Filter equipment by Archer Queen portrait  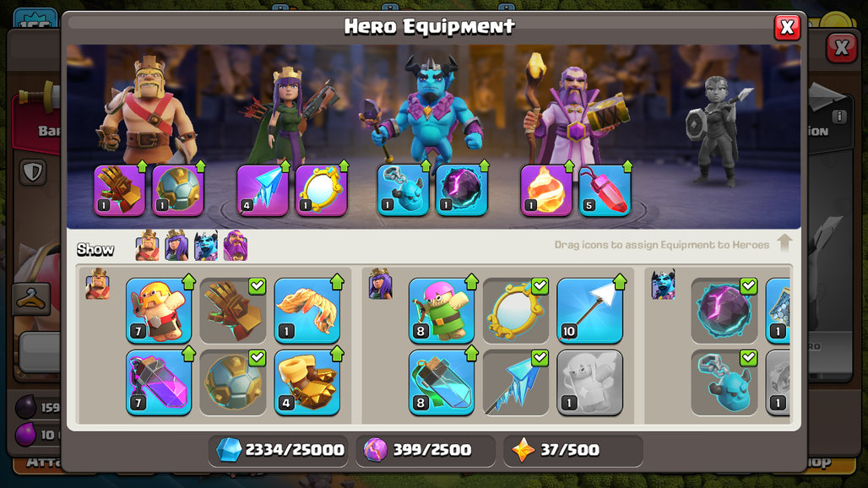pyautogui.click(x=176, y=245)
